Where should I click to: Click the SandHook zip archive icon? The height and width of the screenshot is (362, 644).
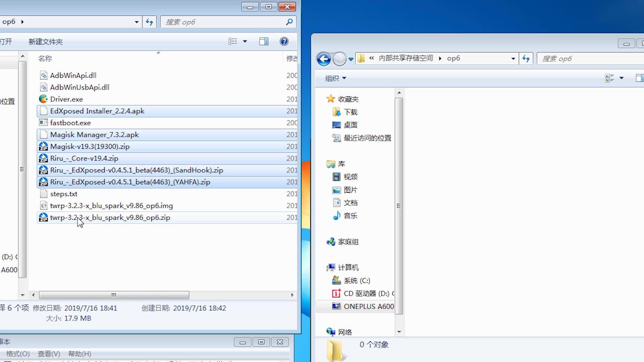[x=43, y=170]
